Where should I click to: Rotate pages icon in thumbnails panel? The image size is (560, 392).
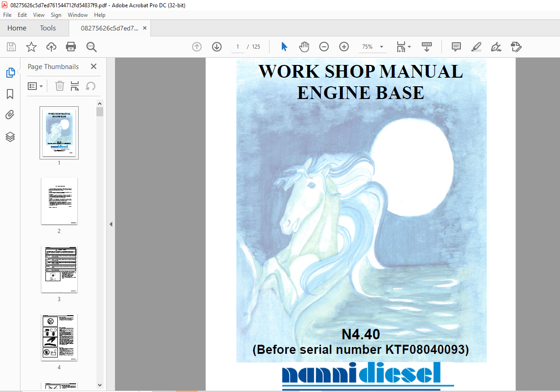(90, 86)
